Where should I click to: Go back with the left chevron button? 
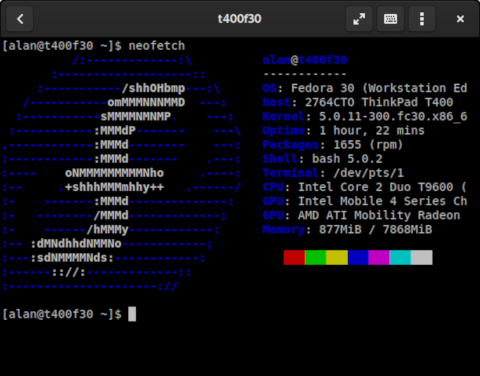(x=20, y=19)
